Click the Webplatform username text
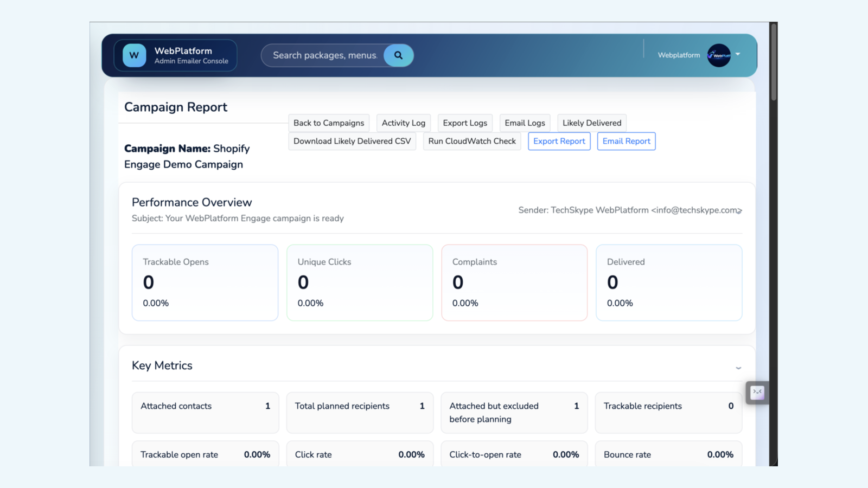Image resolution: width=868 pixels, height=488 pixels. (679, 55)
